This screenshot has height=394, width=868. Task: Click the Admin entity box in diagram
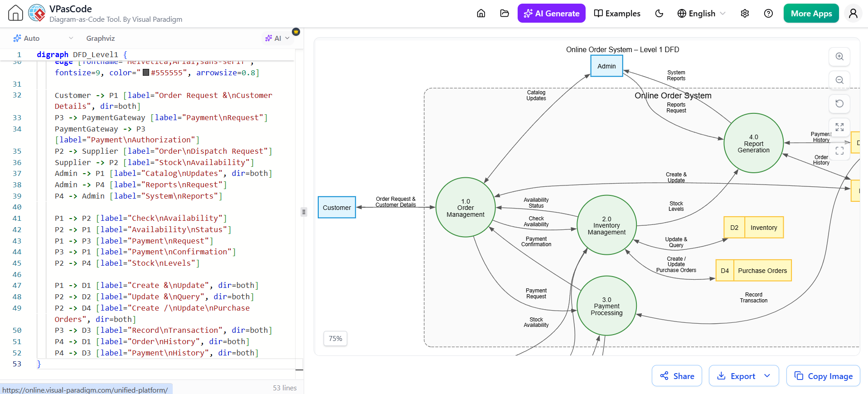(x=606, y=66)
